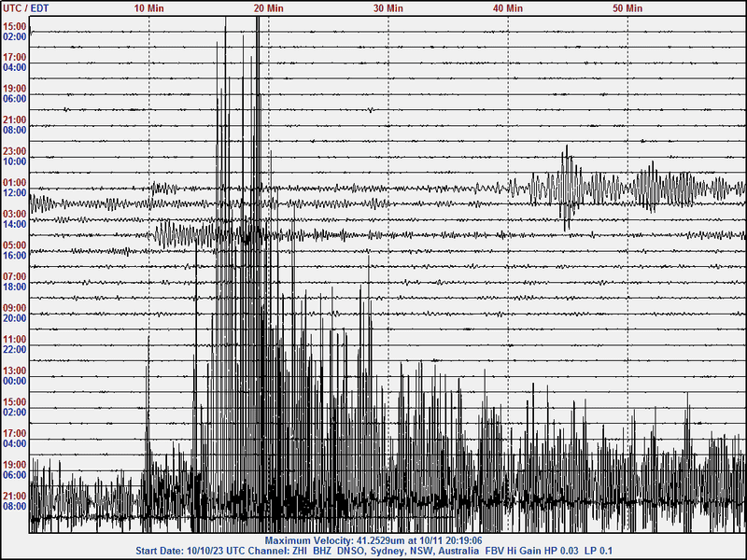Click the "FBV Hi Gain" filter text

click(x=513, y=551)
